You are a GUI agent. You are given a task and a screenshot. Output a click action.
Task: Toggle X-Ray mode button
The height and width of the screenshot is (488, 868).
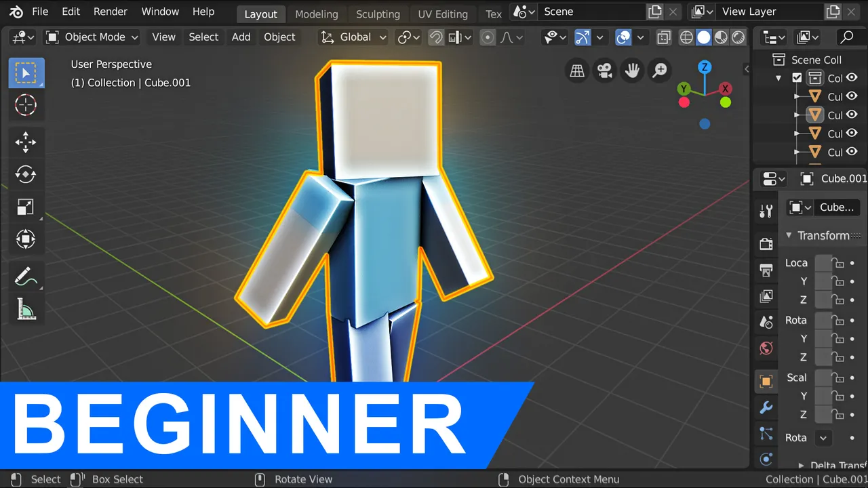(x=665, y=37)
